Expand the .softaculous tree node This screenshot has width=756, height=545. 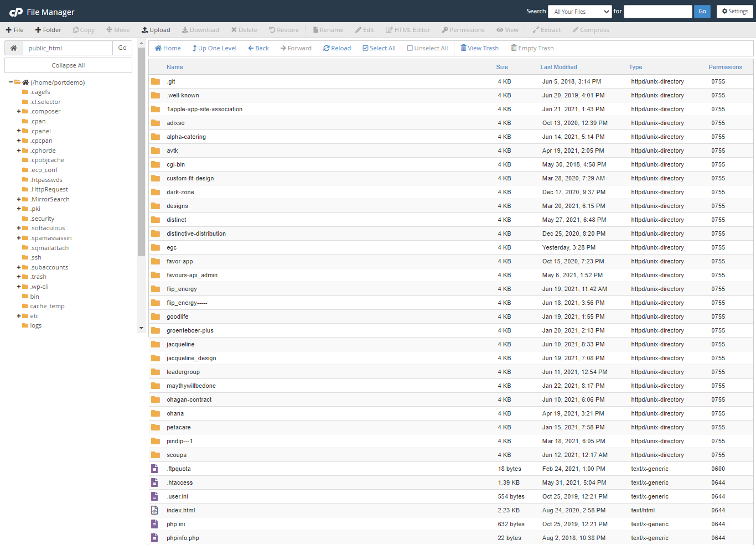click(19, 229)
